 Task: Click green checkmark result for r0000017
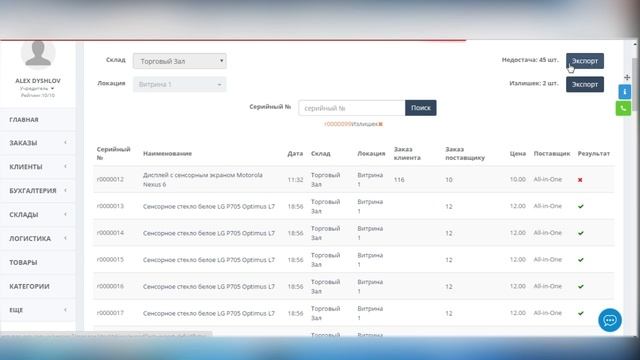tap(580, 313)
